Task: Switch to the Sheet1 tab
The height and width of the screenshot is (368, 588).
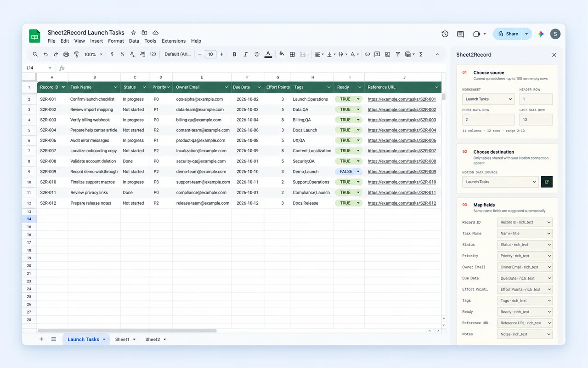Action: point(125,339)
